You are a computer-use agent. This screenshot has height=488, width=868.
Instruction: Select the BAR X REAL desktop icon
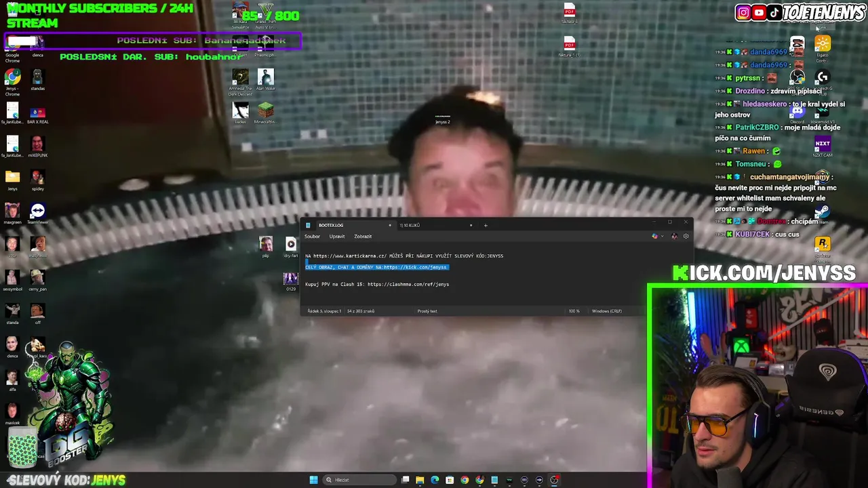[37, 115]
